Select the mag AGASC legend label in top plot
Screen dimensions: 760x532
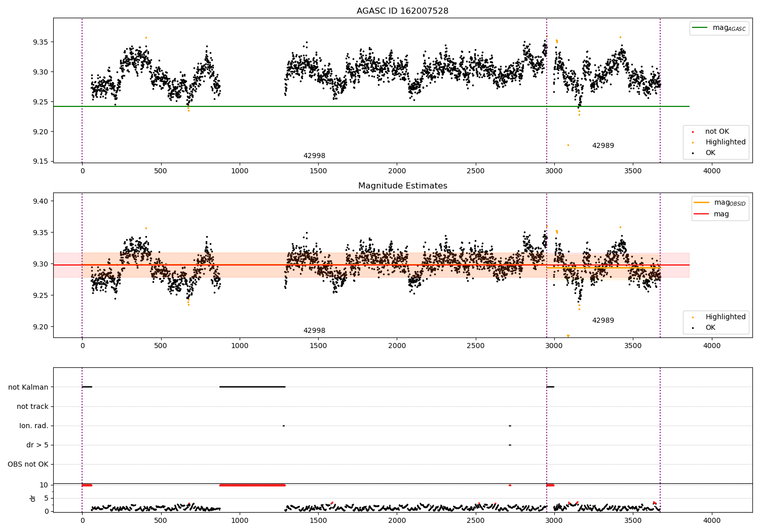coord(729,28)
